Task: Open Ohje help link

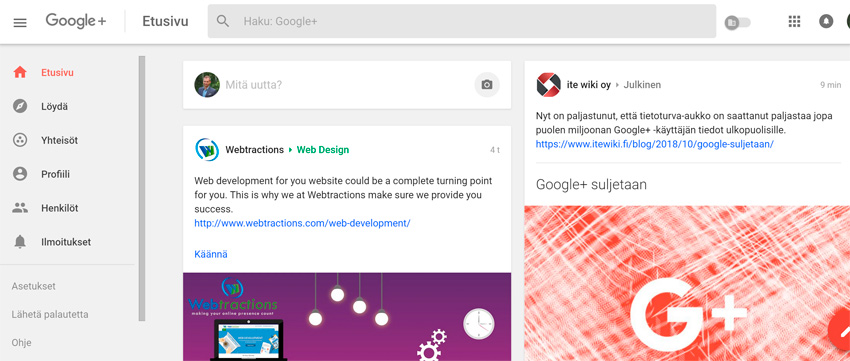Action: 22,343
